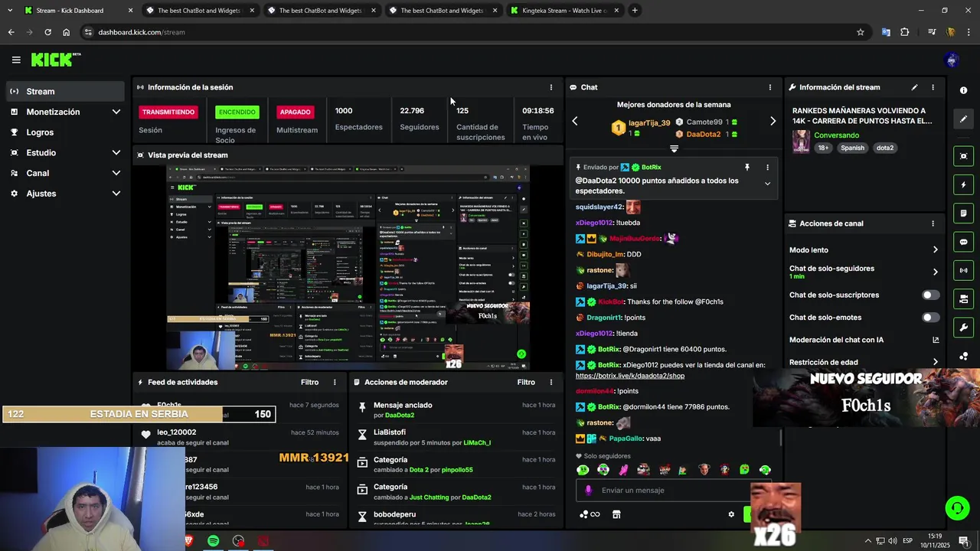
Task: Toggle Chat de solo-emotes switch
Action: tap(930, 317)
